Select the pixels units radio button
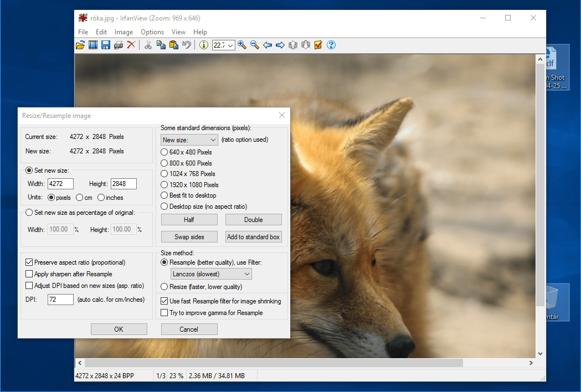The width and height of the screenshot is (581, 392). coord(51,198)
